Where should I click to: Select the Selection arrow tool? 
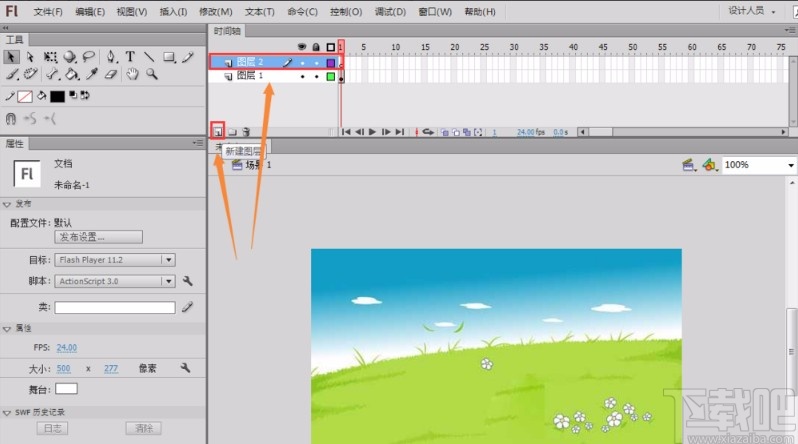click(x=11, y=57)
